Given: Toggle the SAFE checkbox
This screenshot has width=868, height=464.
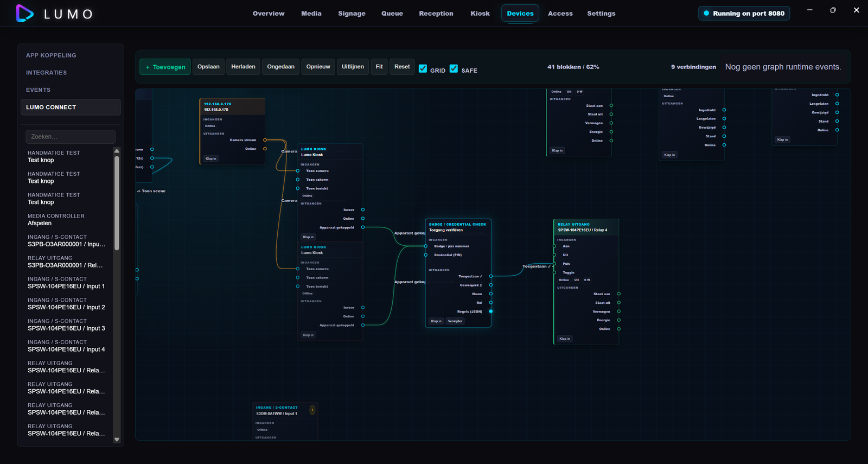Looking at the screenshot, I should 454,69.
